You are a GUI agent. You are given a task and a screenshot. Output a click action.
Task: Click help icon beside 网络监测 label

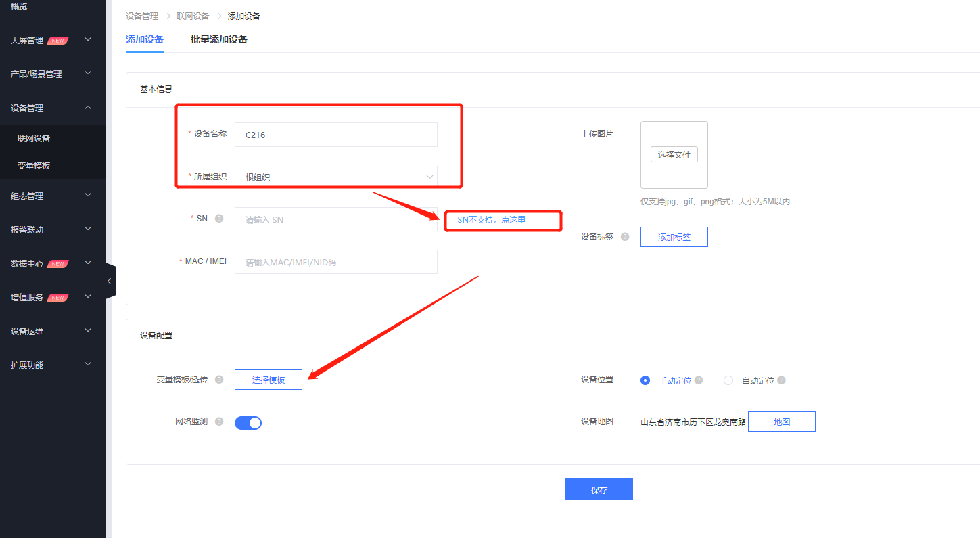click(x=219, y=422)
